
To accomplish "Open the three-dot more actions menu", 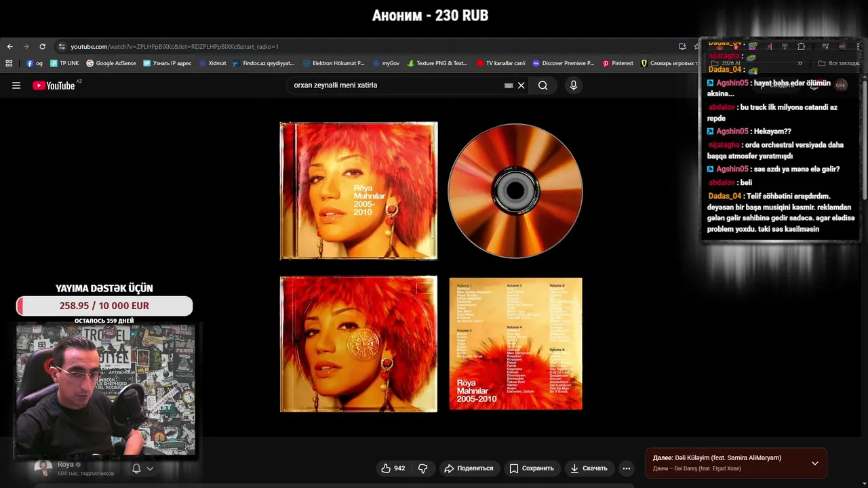I will [x=627, y=468].
